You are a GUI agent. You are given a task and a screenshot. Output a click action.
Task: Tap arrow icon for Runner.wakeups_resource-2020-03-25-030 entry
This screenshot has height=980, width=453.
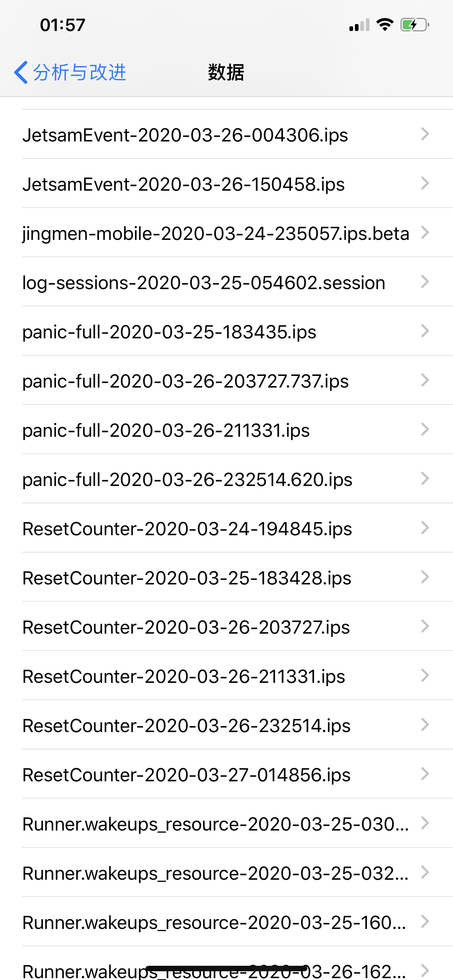coord(425,823)
